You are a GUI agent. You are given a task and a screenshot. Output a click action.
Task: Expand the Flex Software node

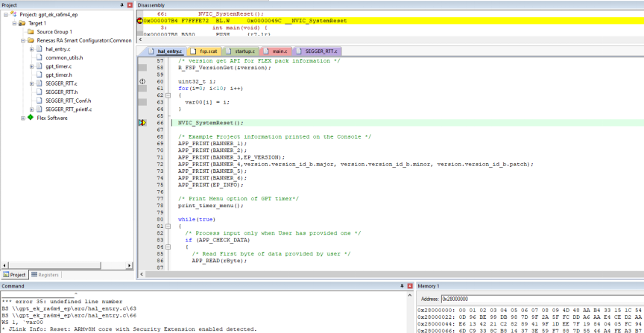pyautogui.click(x=22, y=117)
